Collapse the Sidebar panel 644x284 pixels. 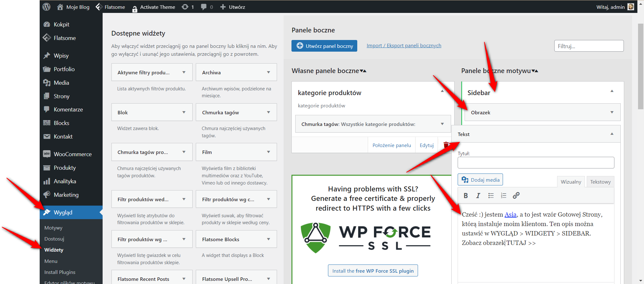pos(612,91)
